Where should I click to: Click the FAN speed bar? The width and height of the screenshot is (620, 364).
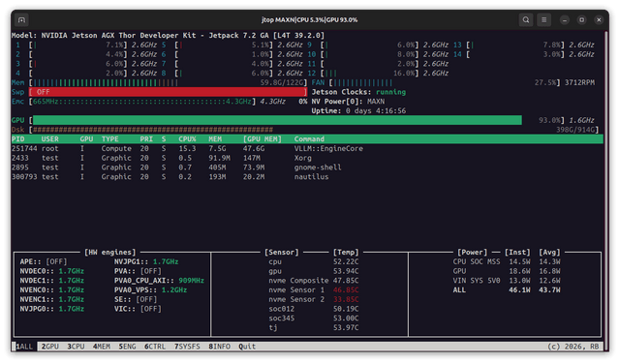coord(445,82)
